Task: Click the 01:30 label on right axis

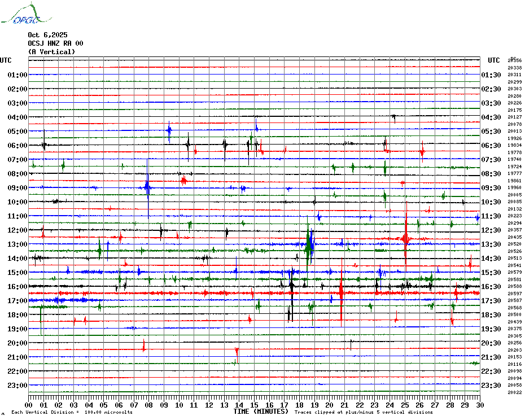Action: coord(491,75)
